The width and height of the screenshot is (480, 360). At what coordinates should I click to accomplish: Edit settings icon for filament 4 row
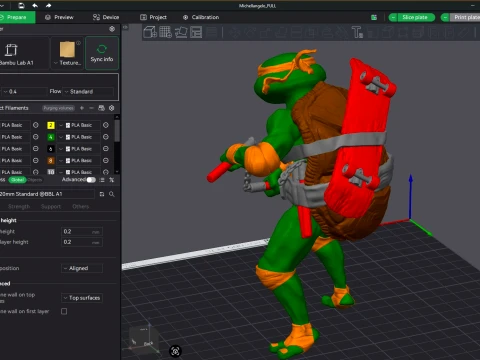coord(106,137)
